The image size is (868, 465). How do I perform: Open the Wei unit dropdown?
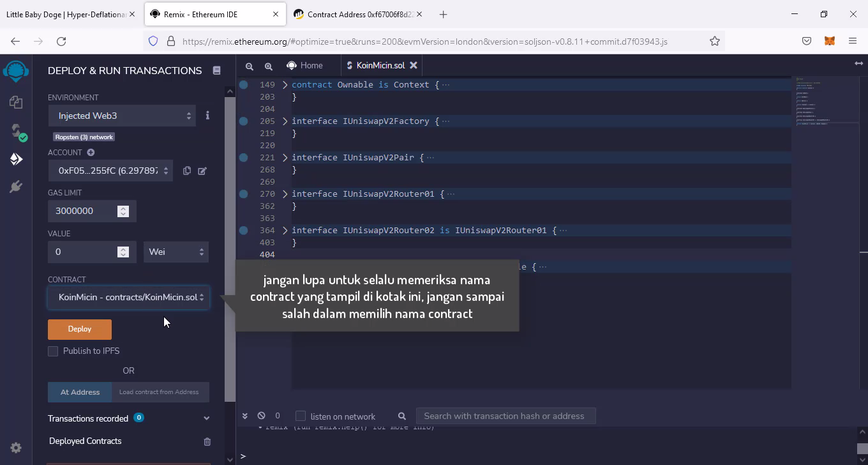176,252
